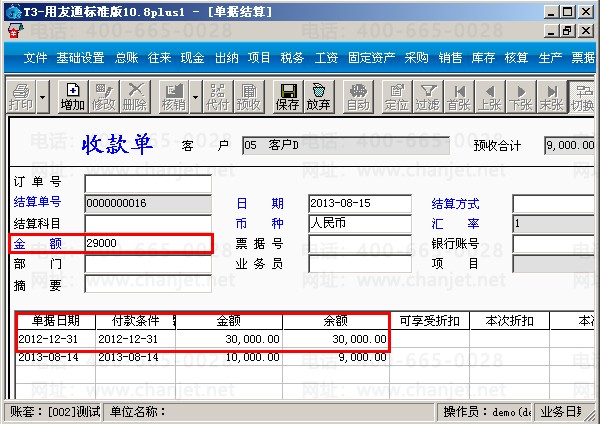The width and height of the screenshot is (600, 424).
Task: Open the 基础设置 menu
Action: 80,58
